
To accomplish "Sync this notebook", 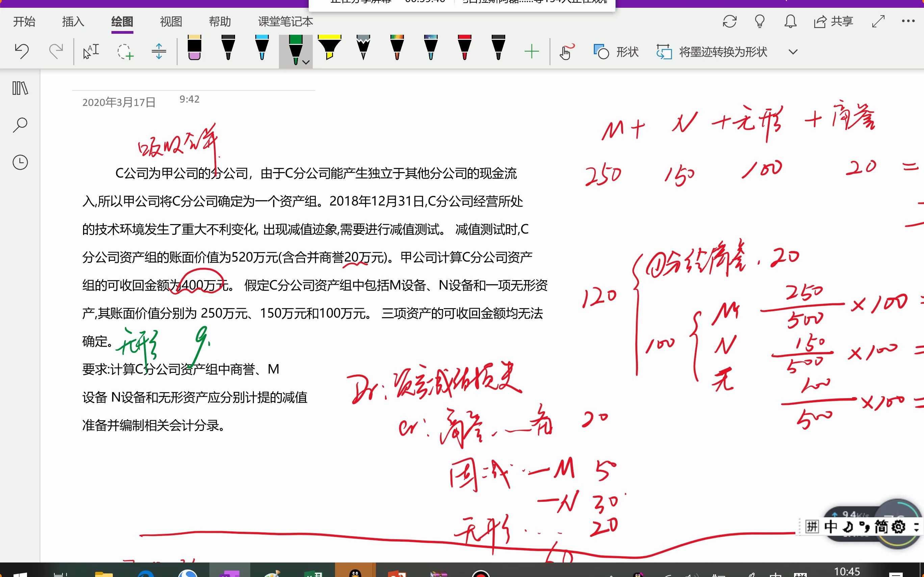I will tap(730, 22).
